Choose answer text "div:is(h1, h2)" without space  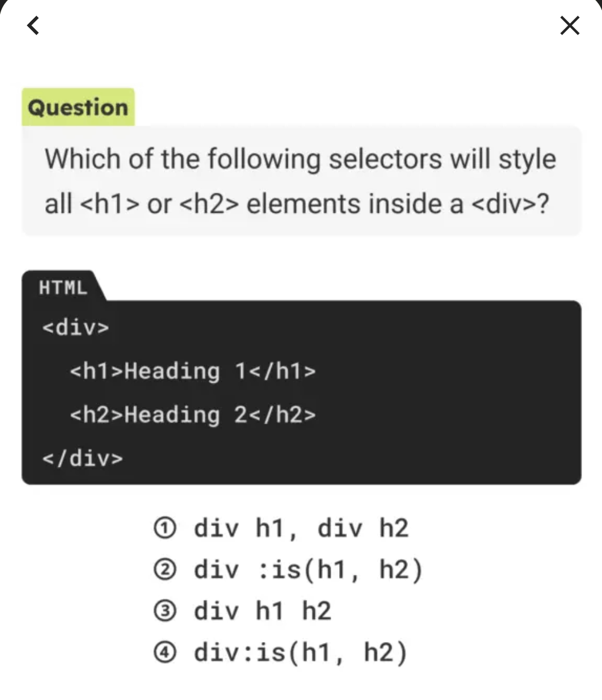click(x=300, y=653)
